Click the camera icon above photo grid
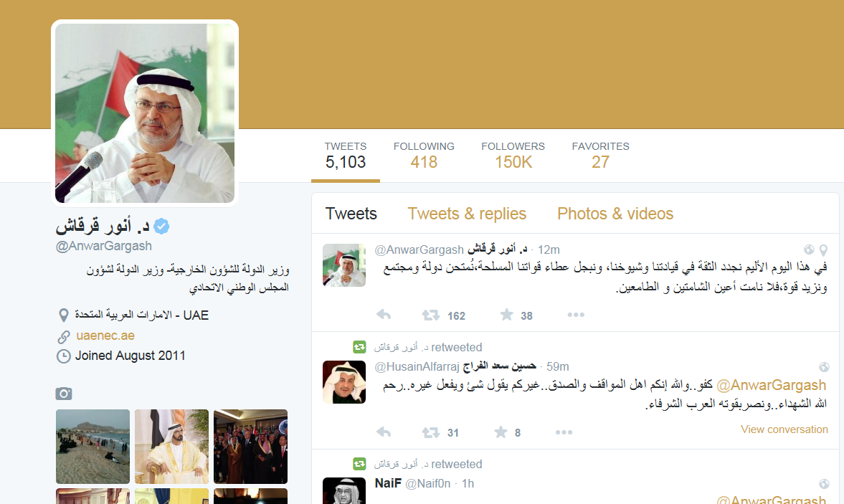Viewport: 844px width, 504px height. pyautogui.click(x=64, y=394)
